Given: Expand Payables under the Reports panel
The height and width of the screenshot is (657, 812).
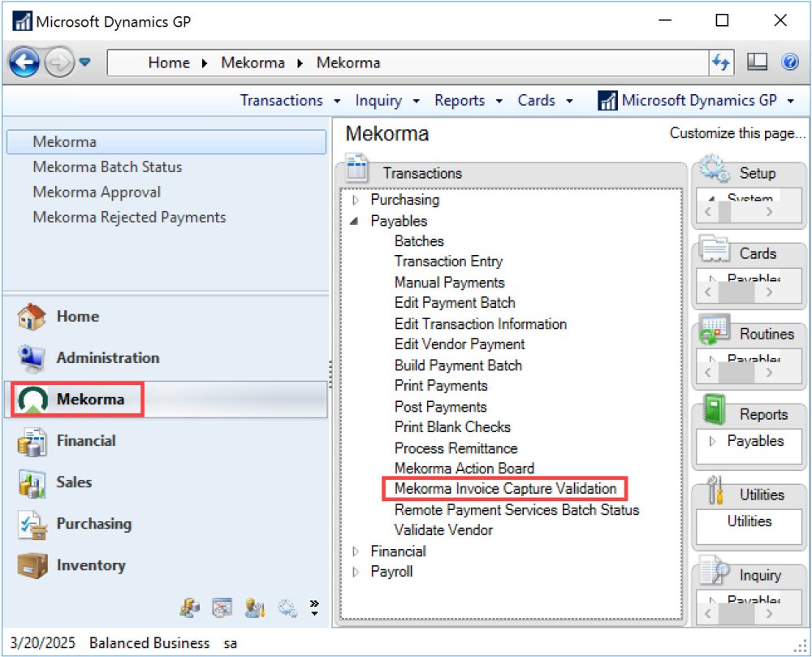Looking at the screenshot, I should tap(713, 441).
